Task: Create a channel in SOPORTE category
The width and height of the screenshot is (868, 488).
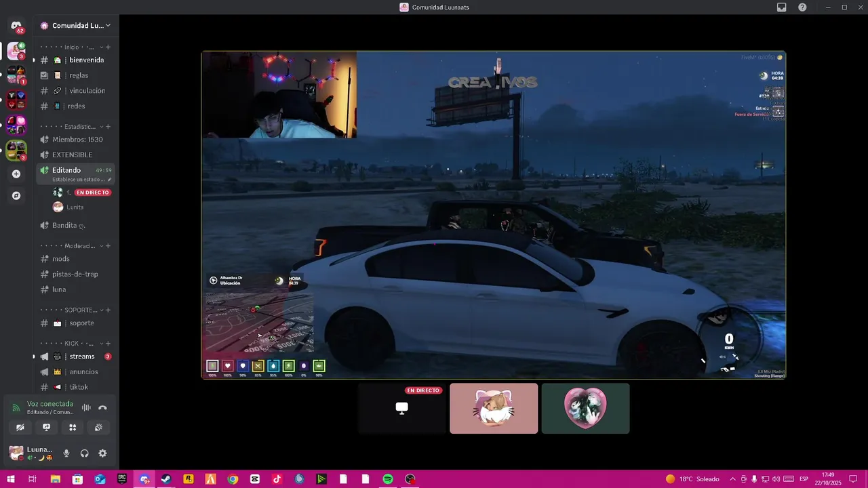Action: pos(108,310)
